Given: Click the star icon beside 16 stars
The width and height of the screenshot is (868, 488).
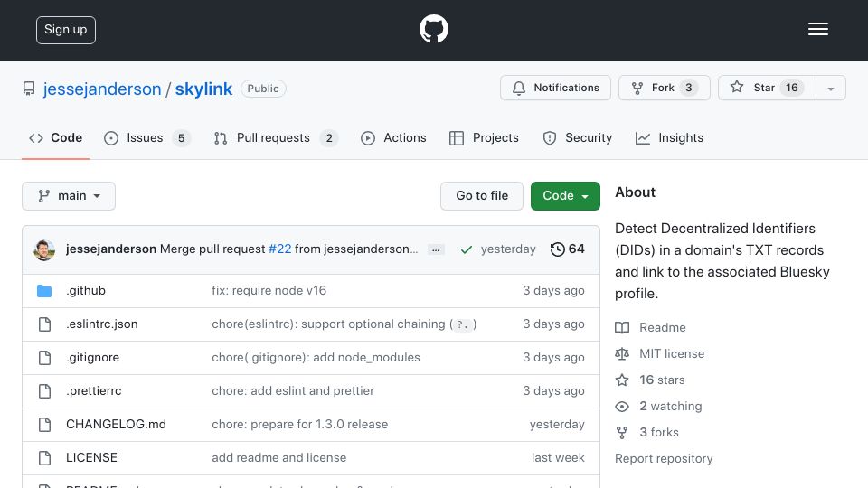Looking at the screenshot, I should (622, 380).
